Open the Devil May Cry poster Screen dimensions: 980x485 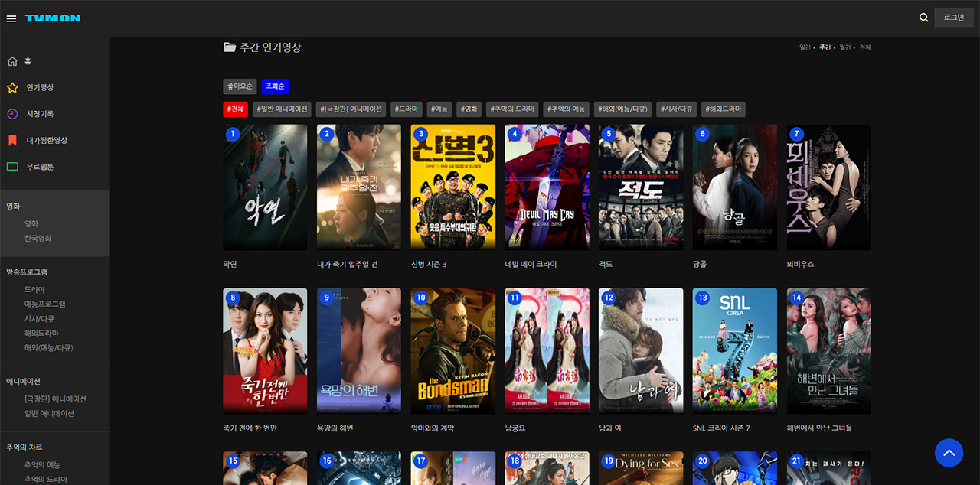[547, 187]
